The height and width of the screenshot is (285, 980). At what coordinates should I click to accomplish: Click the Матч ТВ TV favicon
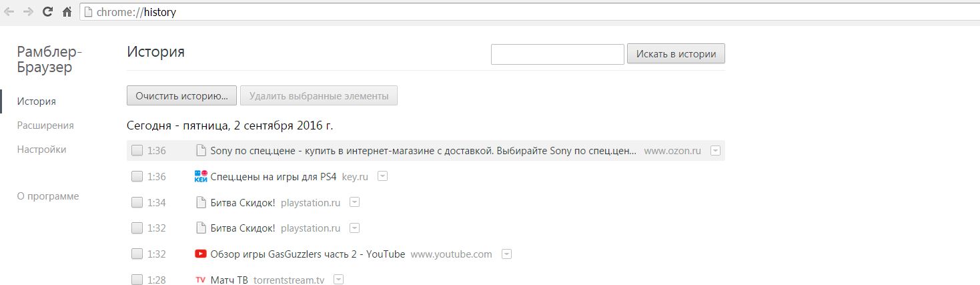tap(200, 280)
